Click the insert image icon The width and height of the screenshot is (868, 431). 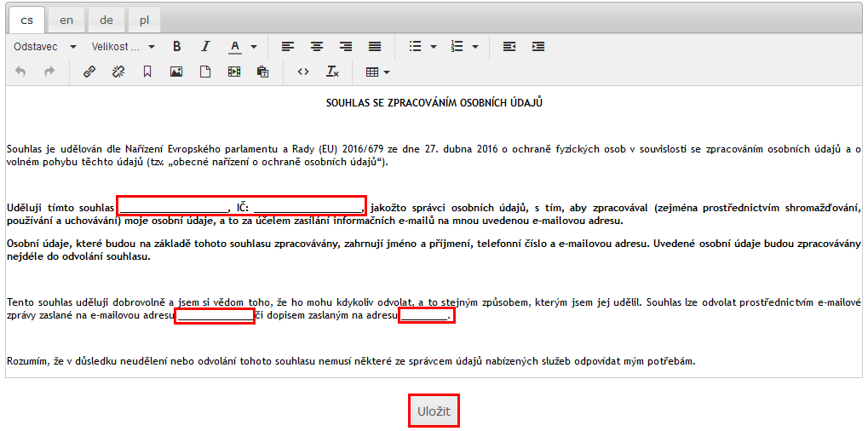click(x=176, y=72)
